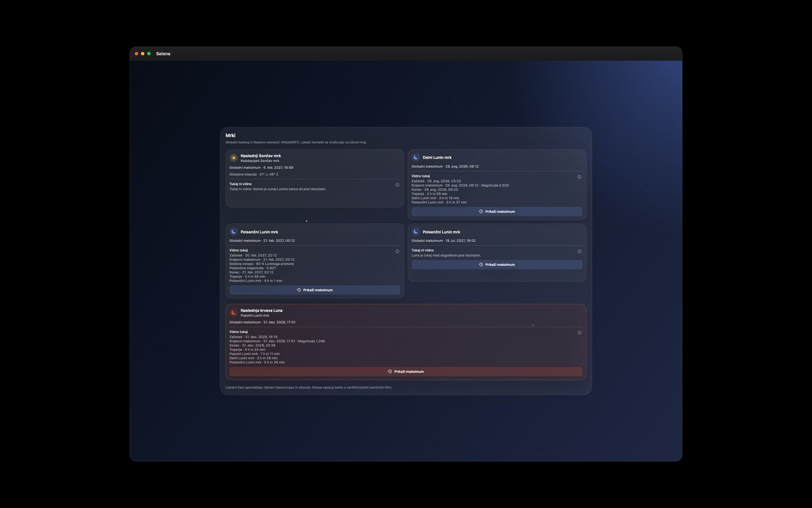Show maximum for 21. feb. 2027 eclipse
The image size is (812, 508).
click(315, 290)
